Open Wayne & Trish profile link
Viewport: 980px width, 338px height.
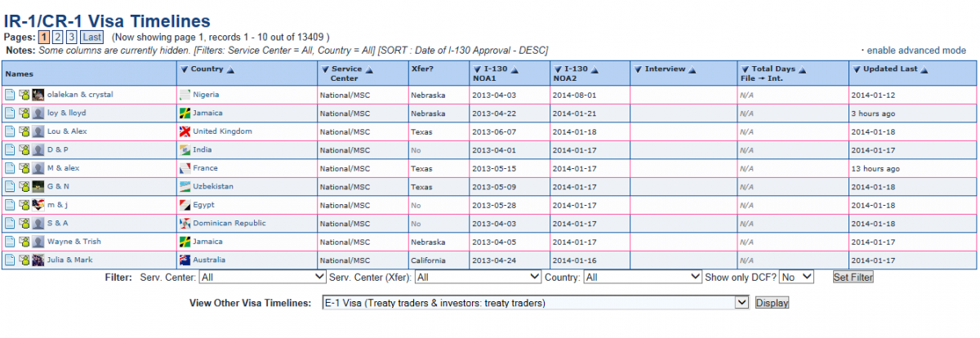pyautogui.click(x=74, y=242)
